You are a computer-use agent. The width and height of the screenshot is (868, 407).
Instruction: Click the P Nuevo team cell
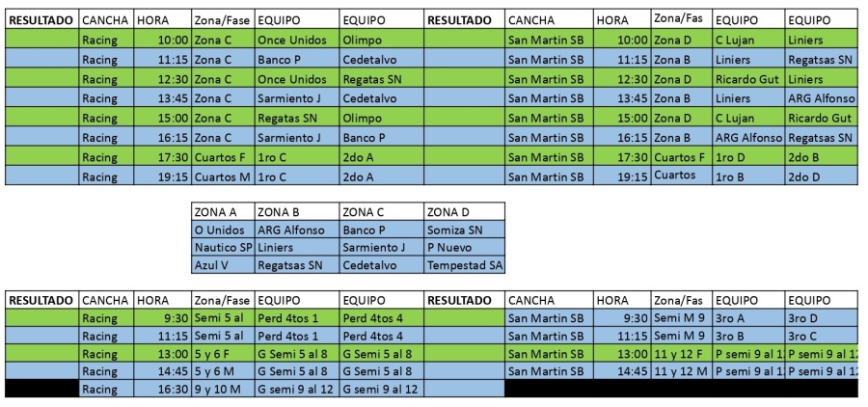[464, 248]
